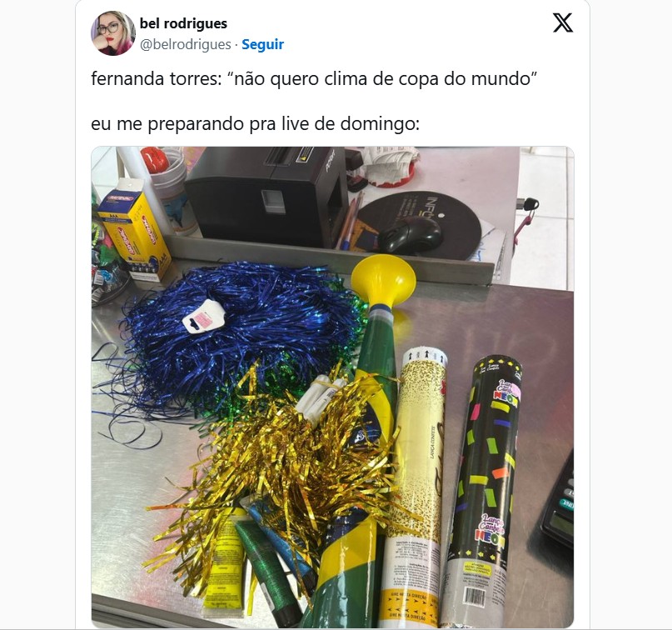Click the 'eu me preparando pra live' line

pos(256,124)
